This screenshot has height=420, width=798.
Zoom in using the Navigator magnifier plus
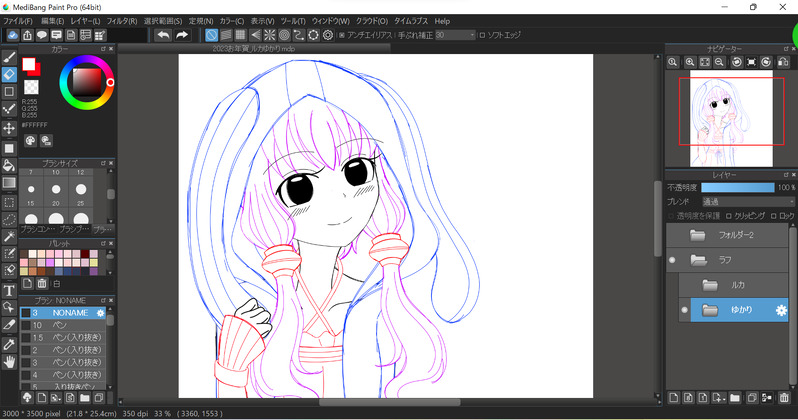pos(690,62)
